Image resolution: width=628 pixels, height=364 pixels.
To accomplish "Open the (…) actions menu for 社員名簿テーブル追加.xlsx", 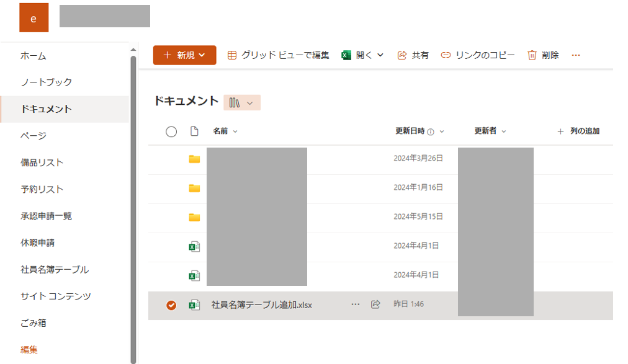I will click(x=355, y=304).
